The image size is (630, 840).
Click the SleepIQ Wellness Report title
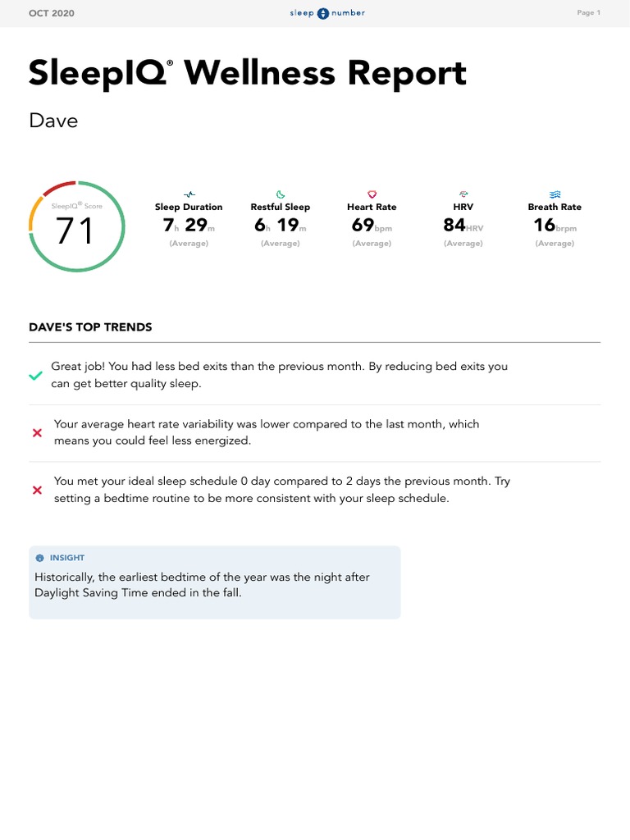click(x=248, y=74)
